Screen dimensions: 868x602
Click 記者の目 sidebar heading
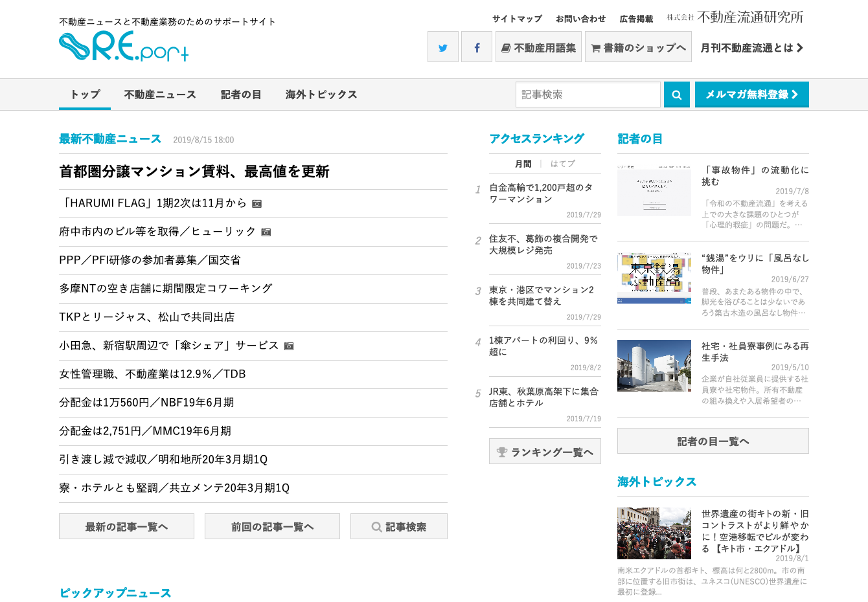coord(640,139)
